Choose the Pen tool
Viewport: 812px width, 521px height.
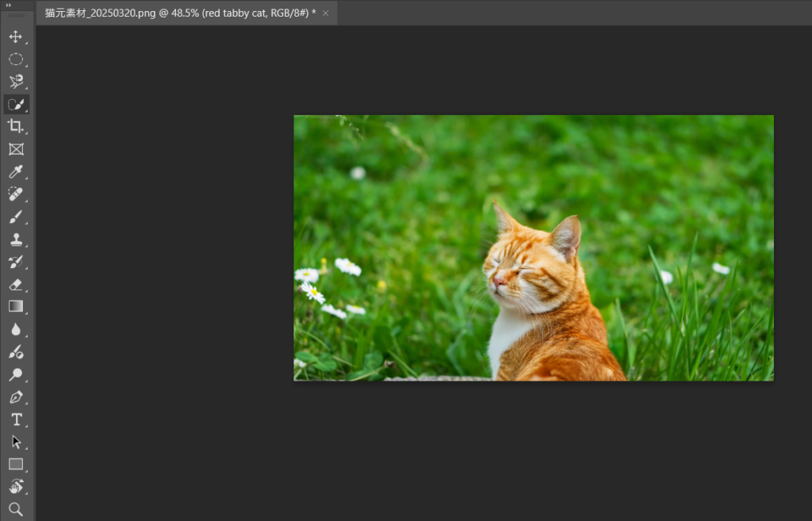[x=16, y=396]
